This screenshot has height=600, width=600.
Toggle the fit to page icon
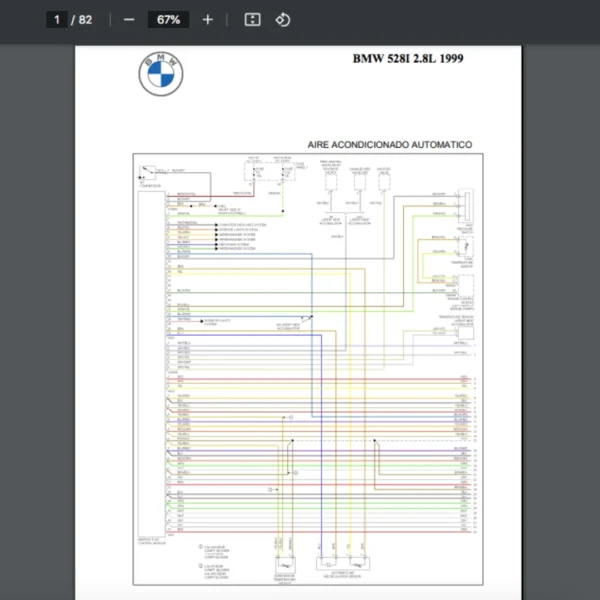point(253,20)
